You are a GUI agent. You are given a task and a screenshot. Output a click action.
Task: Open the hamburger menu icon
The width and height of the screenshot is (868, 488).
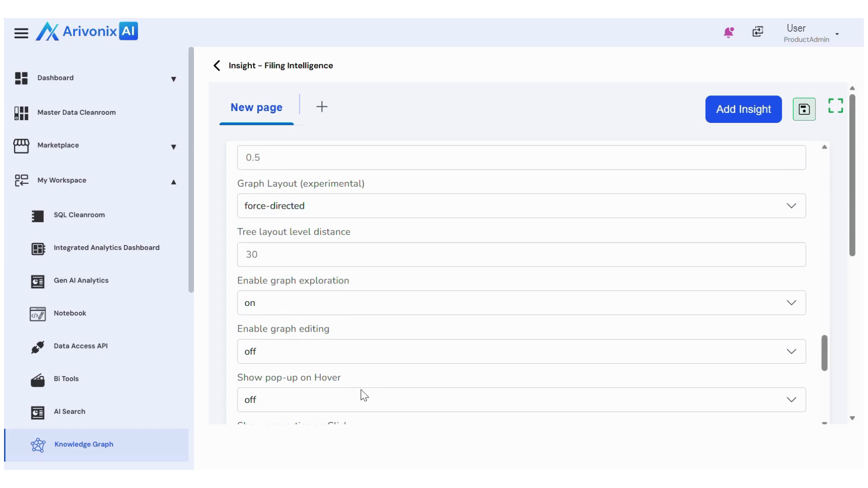click(21, 33)
